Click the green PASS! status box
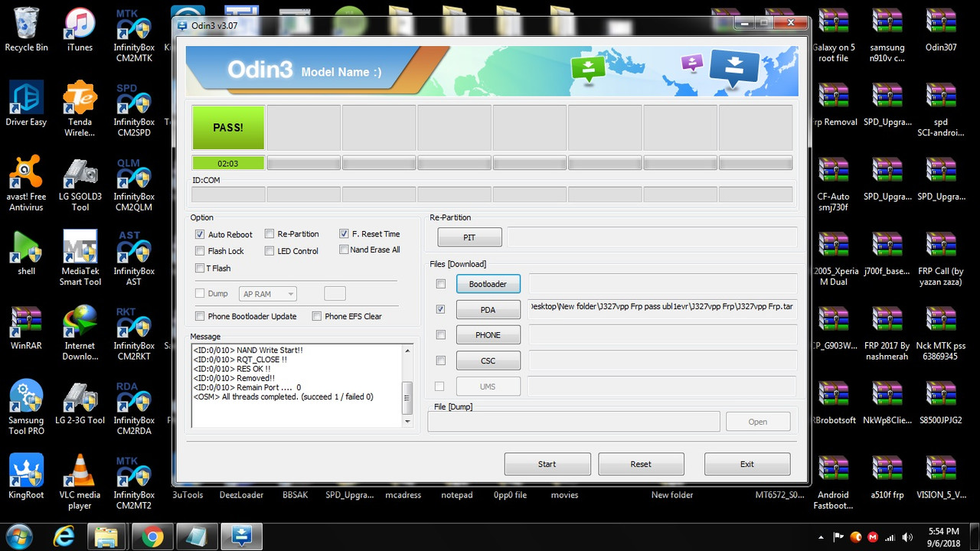 click(228, 128)
